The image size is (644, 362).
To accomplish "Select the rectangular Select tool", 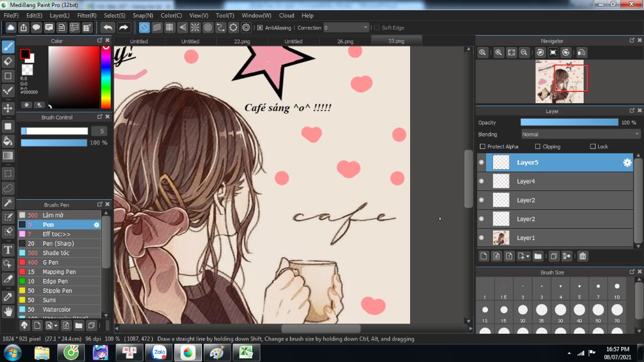I will (8, 173).
